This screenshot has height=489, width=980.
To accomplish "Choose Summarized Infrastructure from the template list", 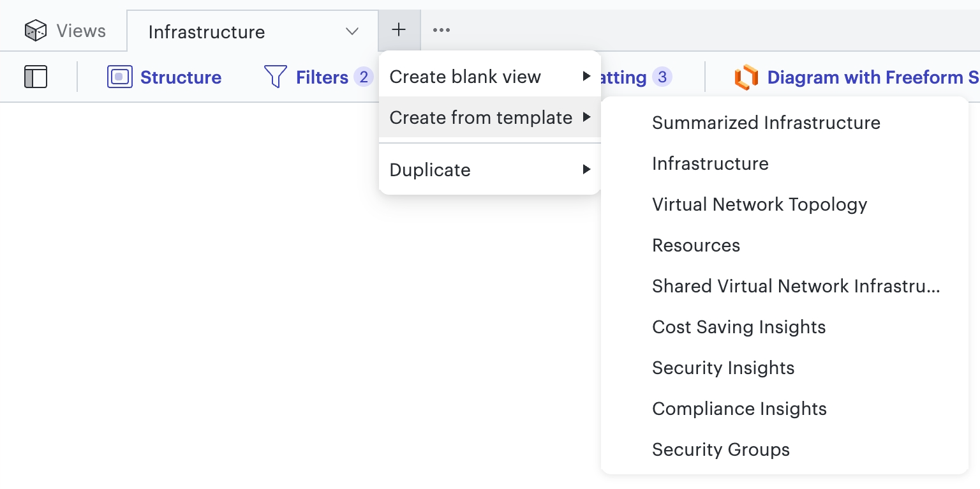I will (x=766, y=123).
